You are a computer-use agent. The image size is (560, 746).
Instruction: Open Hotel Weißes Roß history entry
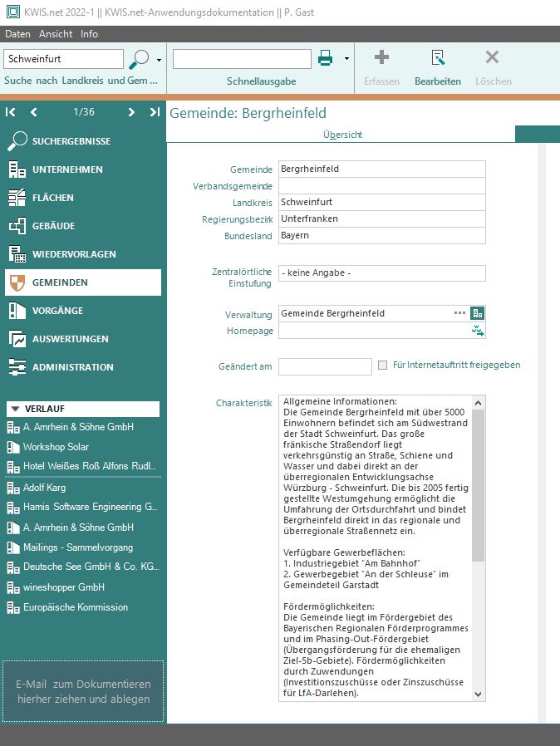click(x=83, y=466)
